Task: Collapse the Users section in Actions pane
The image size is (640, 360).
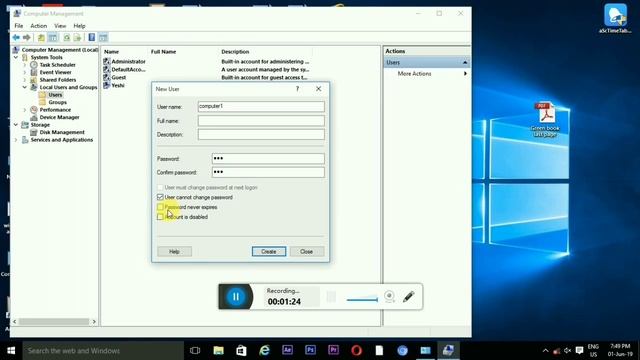Action: coord(465,62)
